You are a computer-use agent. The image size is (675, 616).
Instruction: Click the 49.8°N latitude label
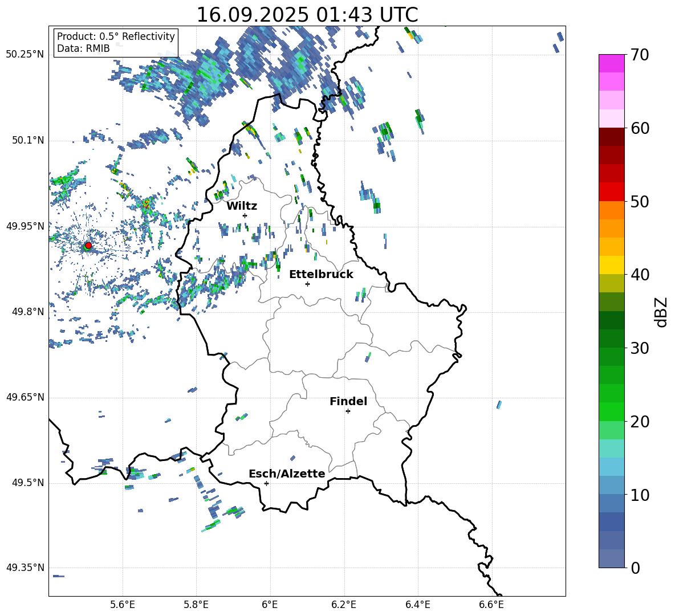[x=27, y=312]
